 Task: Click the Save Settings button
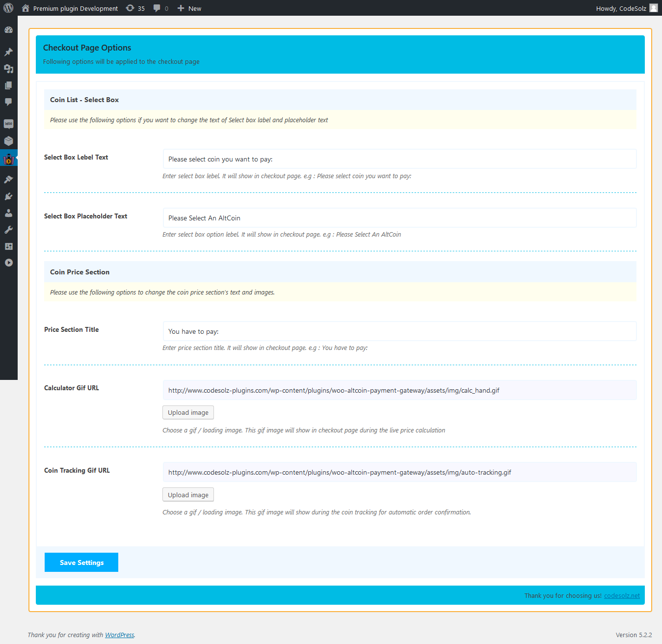[x=81, y=563]
